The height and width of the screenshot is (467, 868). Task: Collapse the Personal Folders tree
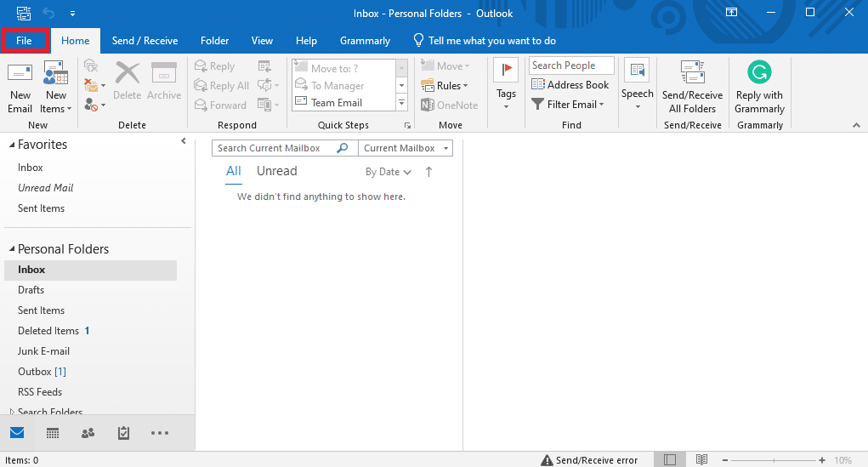click(x=12, y=248)
